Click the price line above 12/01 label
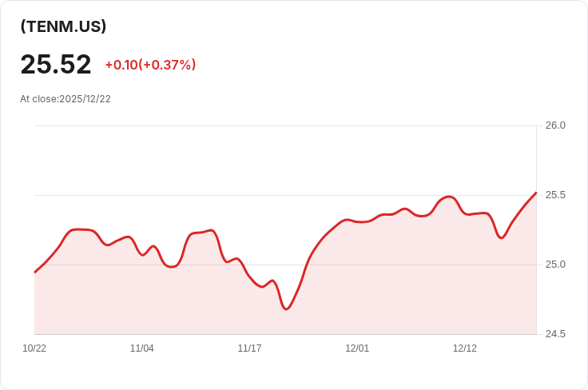This screenshot has width=588, height=390. click(357, 222)
